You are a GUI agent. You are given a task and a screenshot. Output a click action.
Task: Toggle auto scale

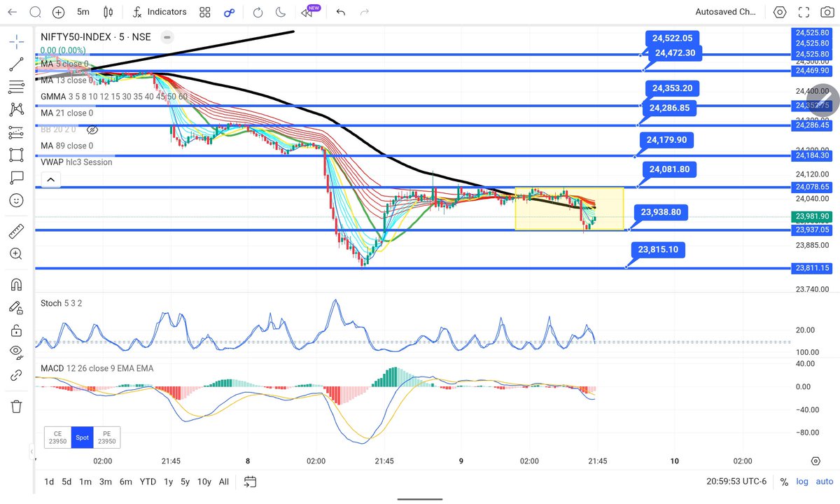click(824, 482)
